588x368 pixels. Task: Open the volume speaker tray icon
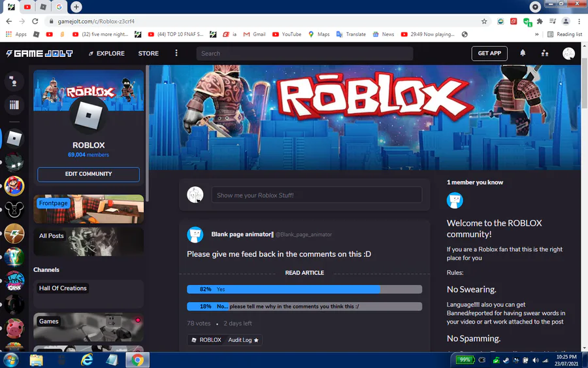[x=536, y=360]
